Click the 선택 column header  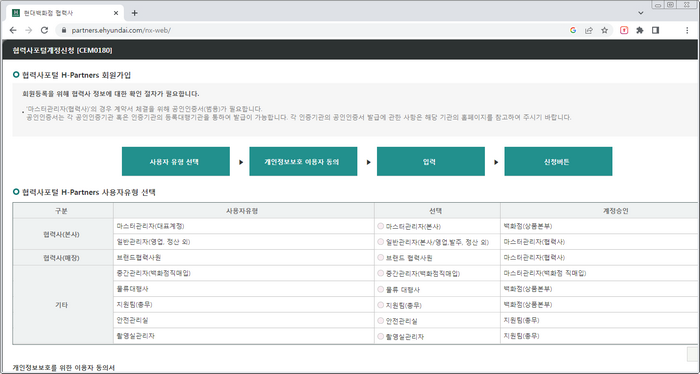(x=437, y=211)
